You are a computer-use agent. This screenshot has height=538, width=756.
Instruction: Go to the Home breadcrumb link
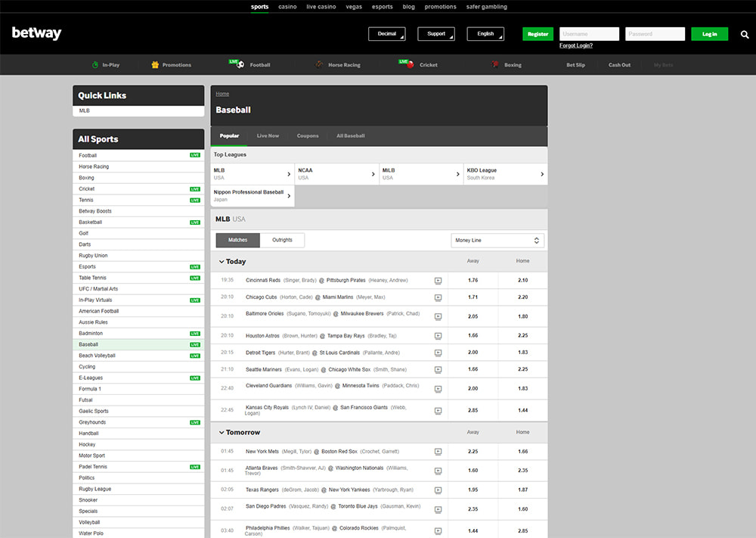[x=222, y=94]
